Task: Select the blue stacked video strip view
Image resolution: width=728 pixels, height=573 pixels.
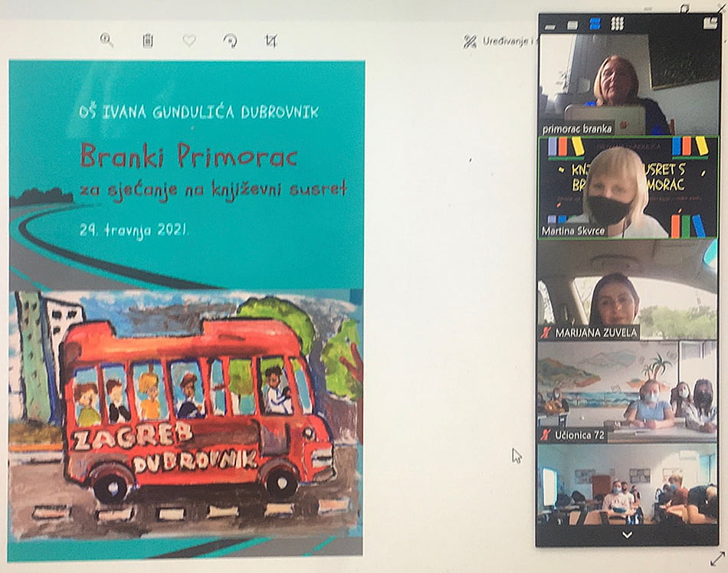Action: 595,25
